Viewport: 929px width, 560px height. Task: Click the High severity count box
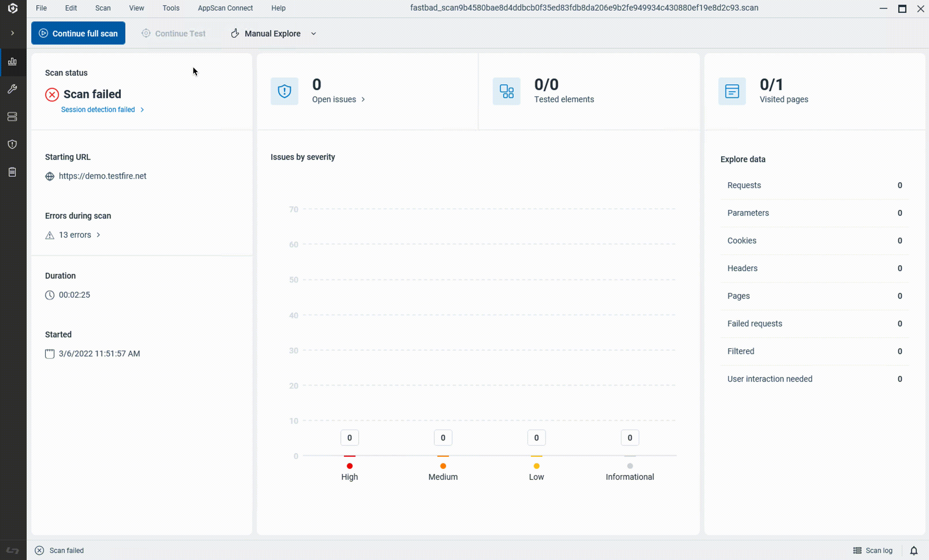pyautogui.click(x=349, y=438)
